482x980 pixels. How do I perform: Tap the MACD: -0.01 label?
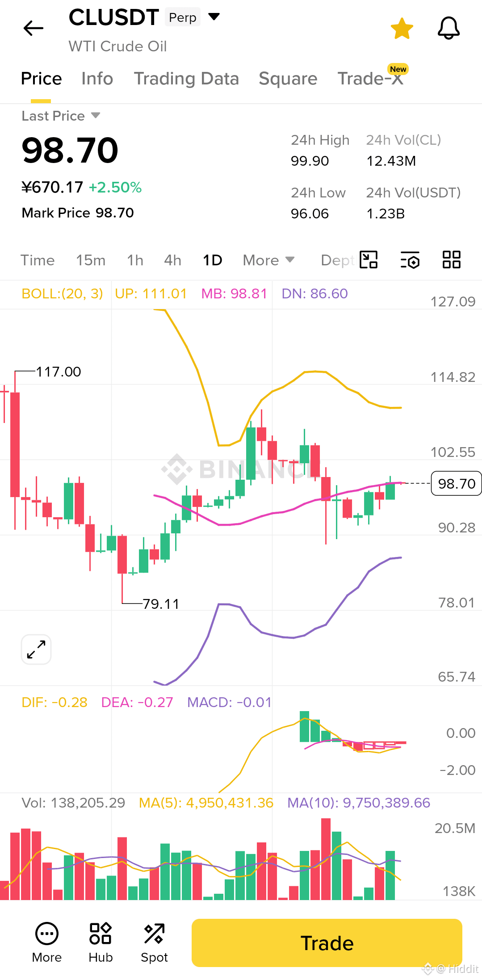[230, 702]
